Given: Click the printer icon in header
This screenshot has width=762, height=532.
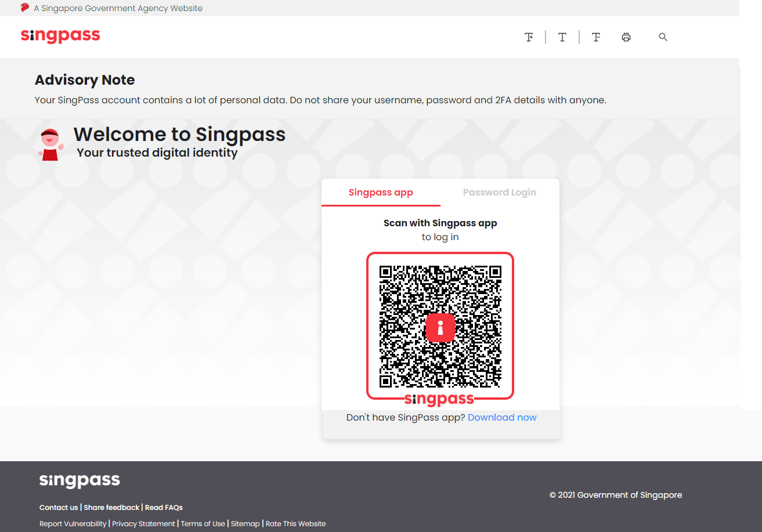Looking at the screenshot, I should pos(626,37).
